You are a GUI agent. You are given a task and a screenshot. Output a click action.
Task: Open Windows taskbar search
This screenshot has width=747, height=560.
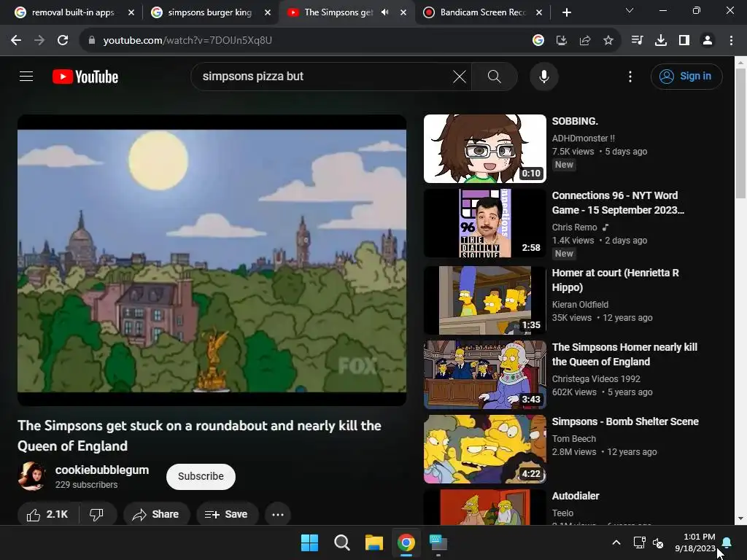point(341,542)
